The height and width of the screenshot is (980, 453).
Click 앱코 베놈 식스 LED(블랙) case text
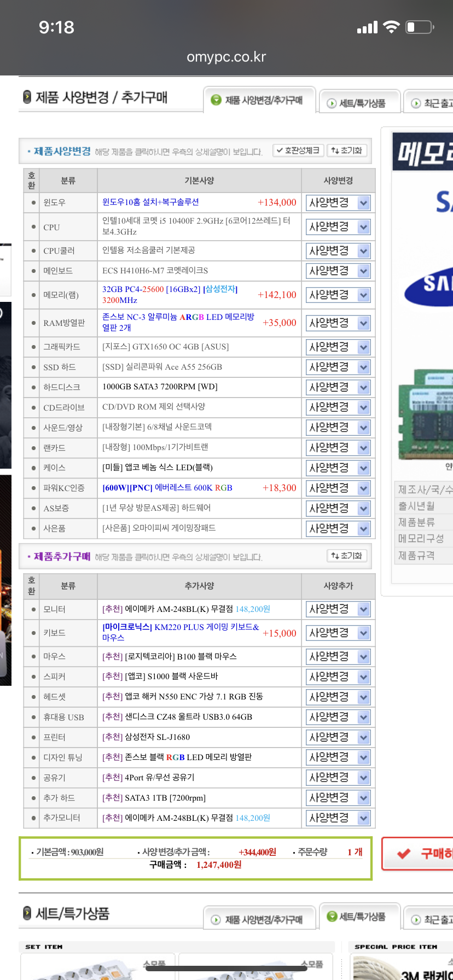(x=158, y=468)
